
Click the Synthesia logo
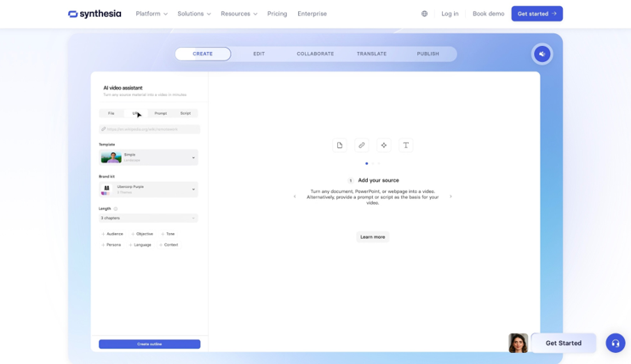tap(95, 14)
